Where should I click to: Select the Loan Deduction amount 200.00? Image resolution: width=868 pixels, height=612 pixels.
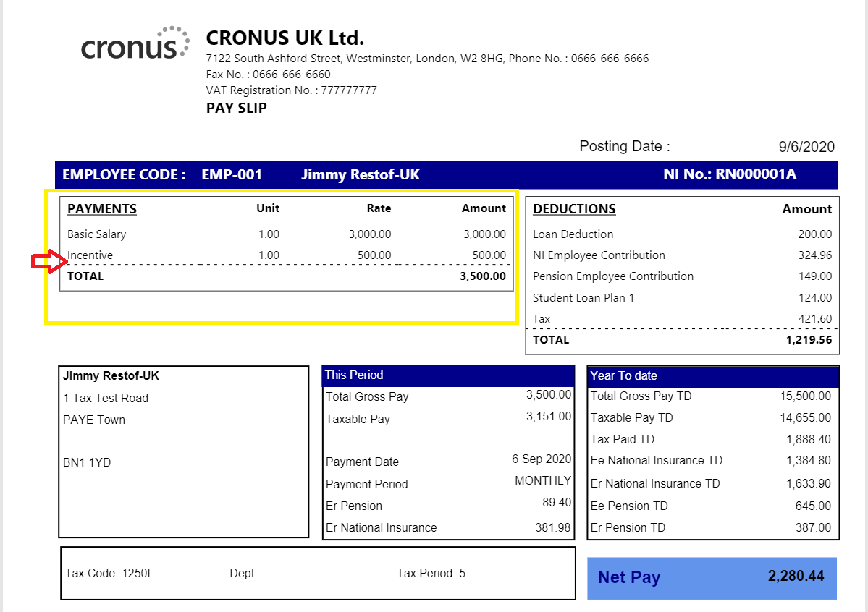pos(815,234)
